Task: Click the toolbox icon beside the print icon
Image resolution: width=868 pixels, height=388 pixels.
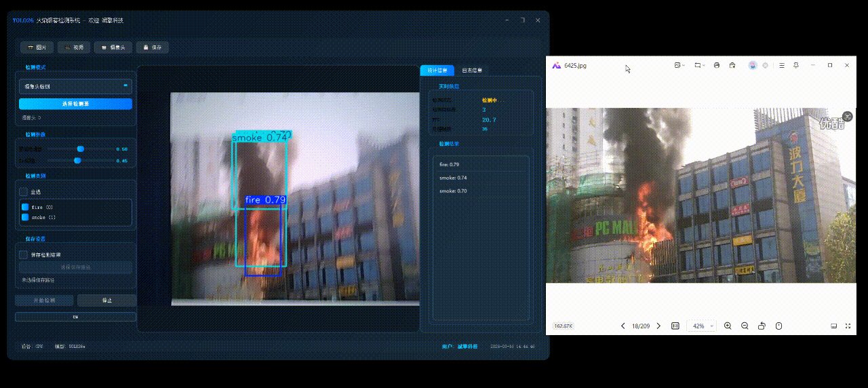Action: [732, 65]
